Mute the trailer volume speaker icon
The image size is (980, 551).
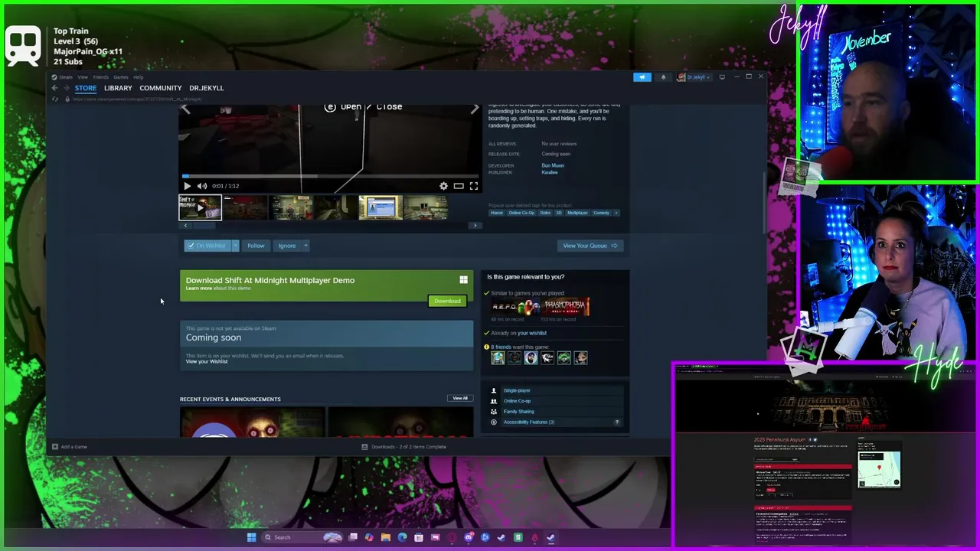point(202,186)
